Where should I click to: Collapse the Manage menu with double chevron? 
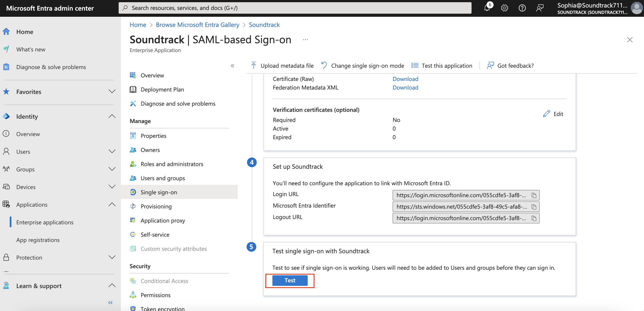(x=232, y=66)
